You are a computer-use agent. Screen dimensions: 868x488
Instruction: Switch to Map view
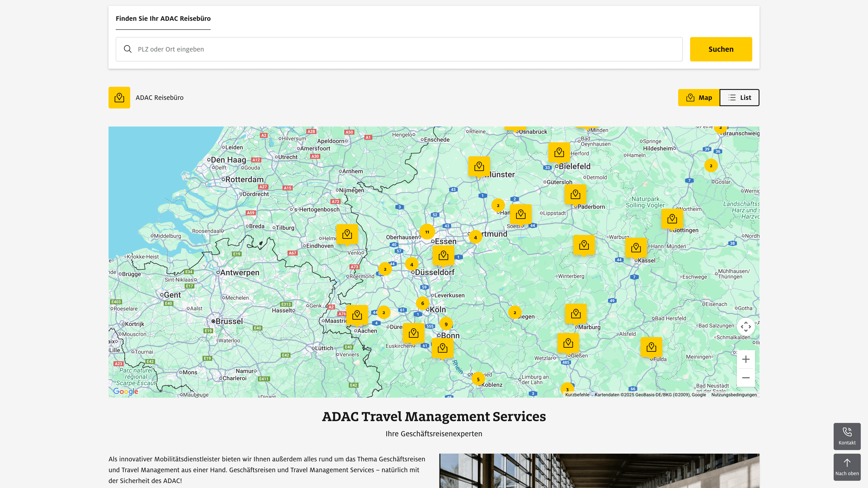tap(698, 98)
